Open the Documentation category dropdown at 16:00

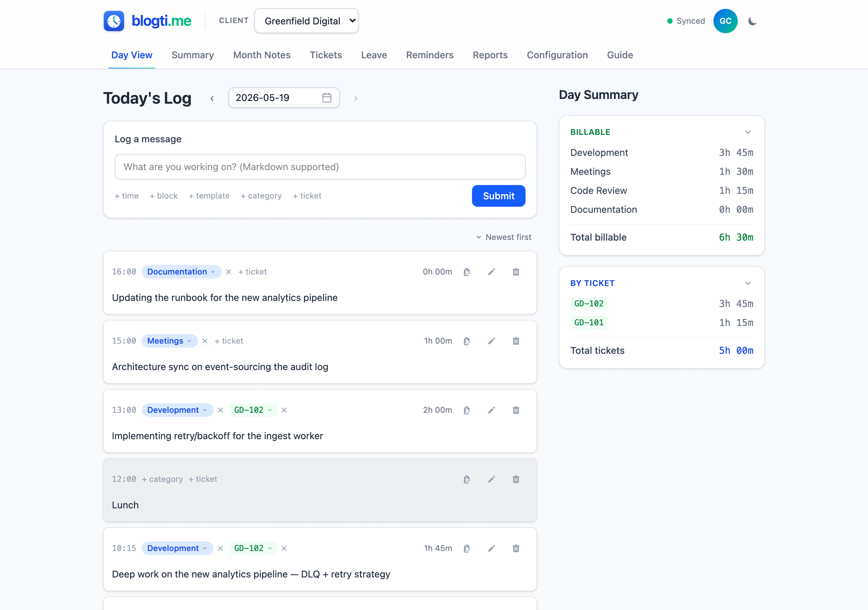pyautogui.click(x=181, y=272)
